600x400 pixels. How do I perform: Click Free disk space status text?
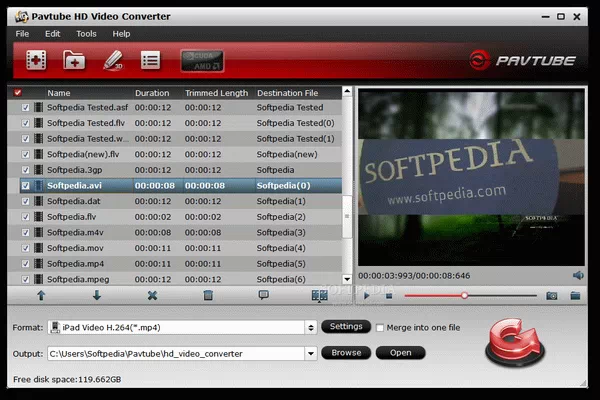(67, 379)
